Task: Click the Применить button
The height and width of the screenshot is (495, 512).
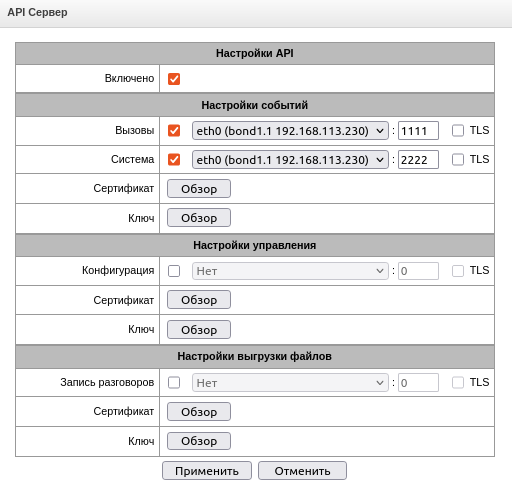Action: [x=207, y=471]
